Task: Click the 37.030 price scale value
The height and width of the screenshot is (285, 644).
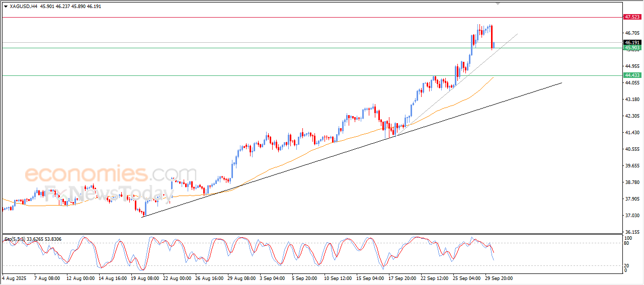Action: coord(631,216)
